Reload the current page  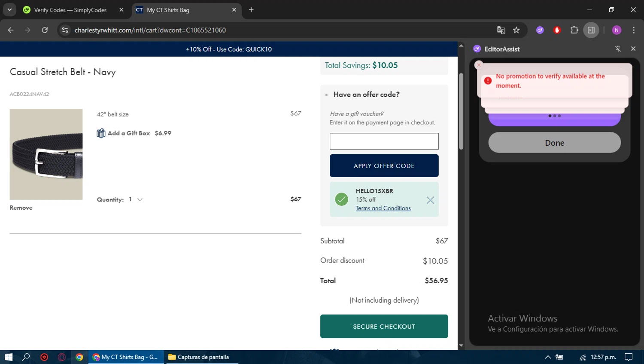pyautogui.click(x=45, y=30)
